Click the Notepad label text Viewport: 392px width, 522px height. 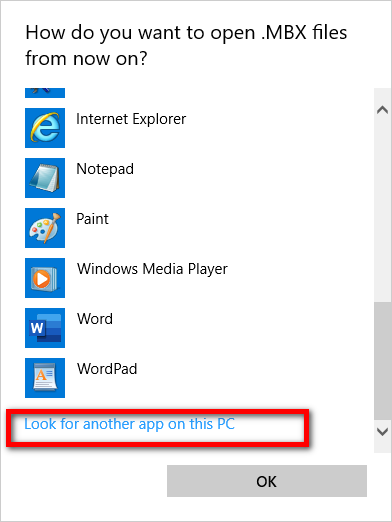[x=105, y=169]
